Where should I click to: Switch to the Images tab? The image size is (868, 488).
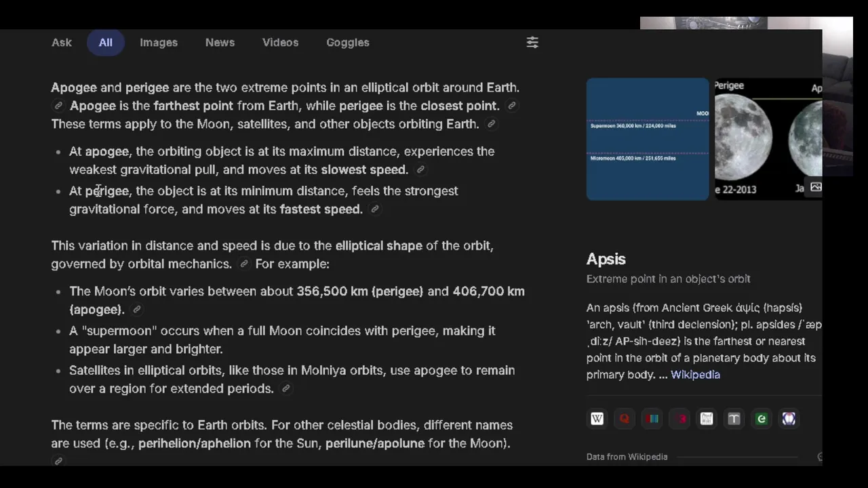pos(159,42)
